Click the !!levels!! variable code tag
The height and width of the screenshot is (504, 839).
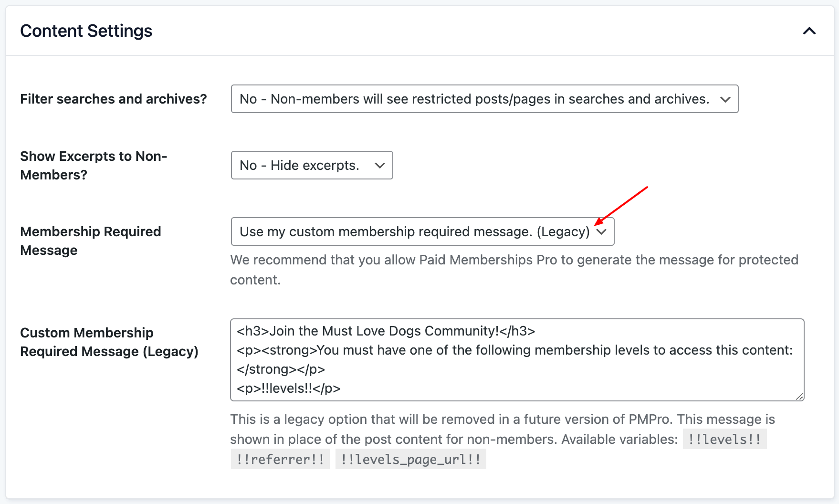(724, 439)
